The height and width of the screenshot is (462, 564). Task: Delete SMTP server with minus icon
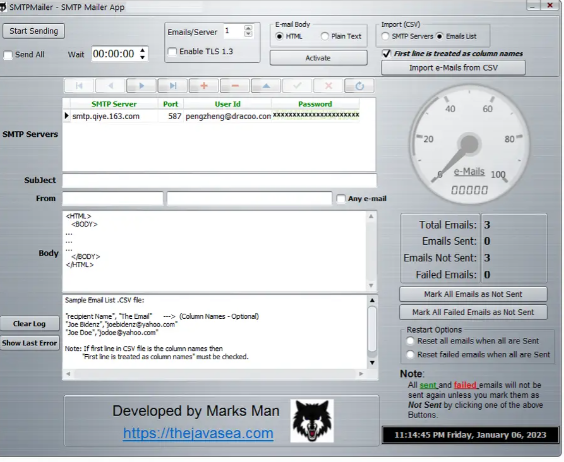click(x=235, y=86)
